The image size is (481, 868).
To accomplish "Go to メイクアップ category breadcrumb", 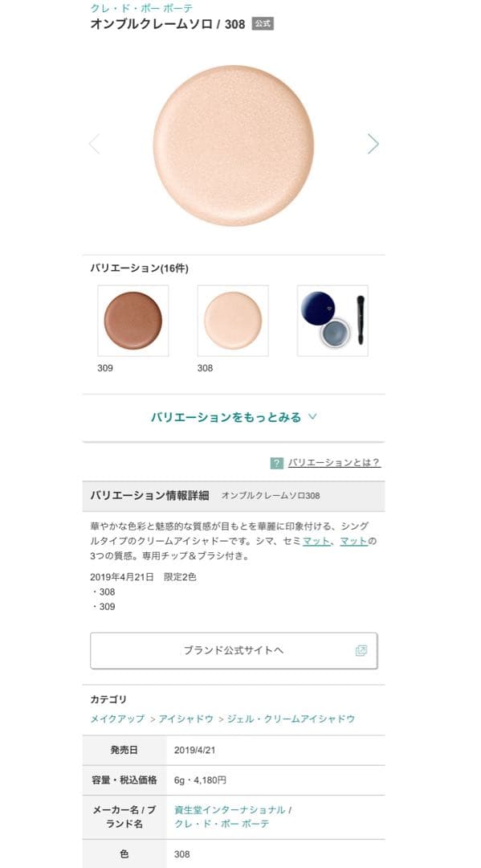I will (117, 719).
